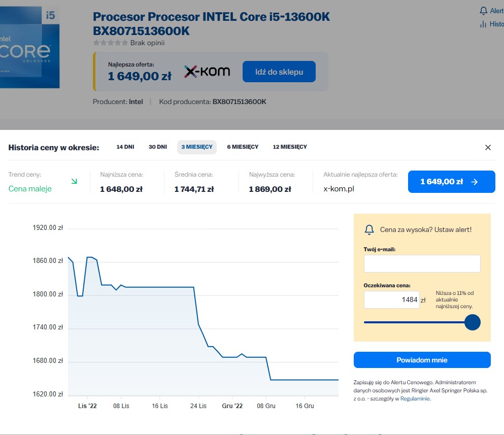Open the Intel Core i5 product image
Image resolution: width=504 pixels, height=435 pixels.
[29, 47]
